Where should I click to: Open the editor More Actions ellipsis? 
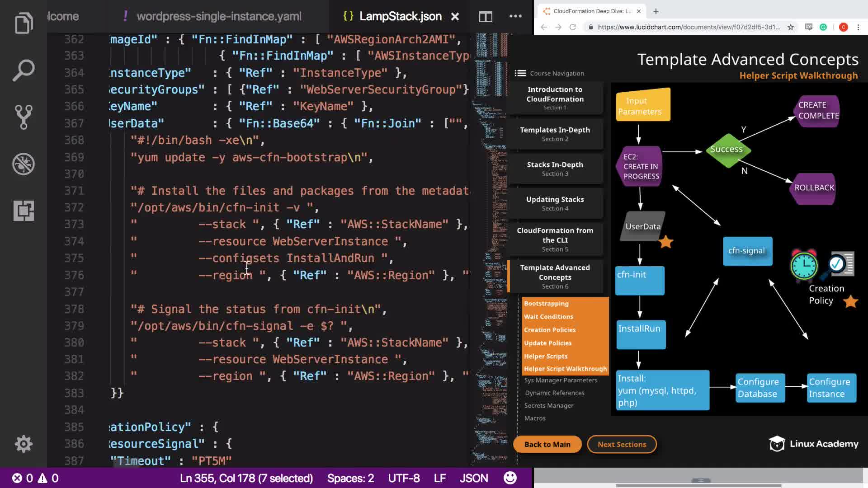(x=515, y=17)
